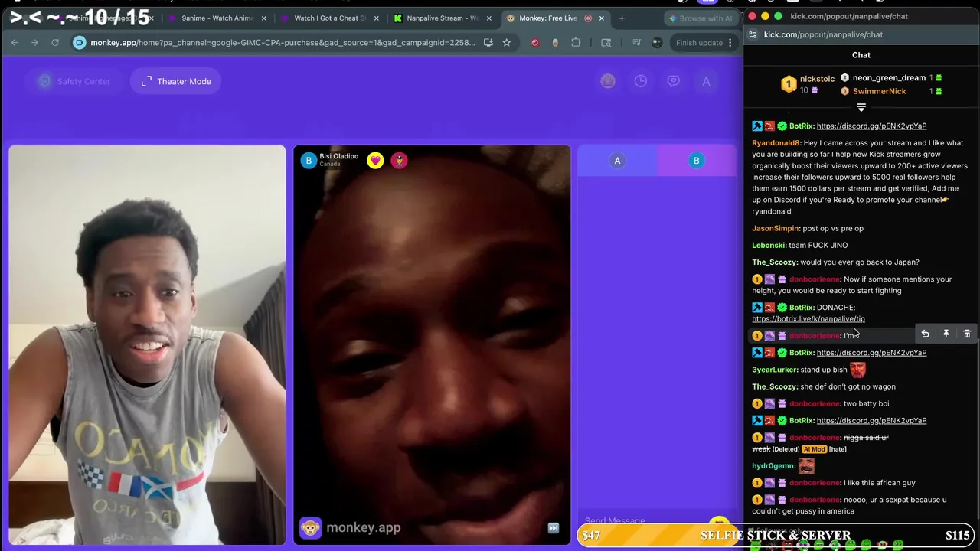Viewport: 980px width, 551px height.
Task: Click username JasonSimpin in chat
Action: (x=776, y=228)
